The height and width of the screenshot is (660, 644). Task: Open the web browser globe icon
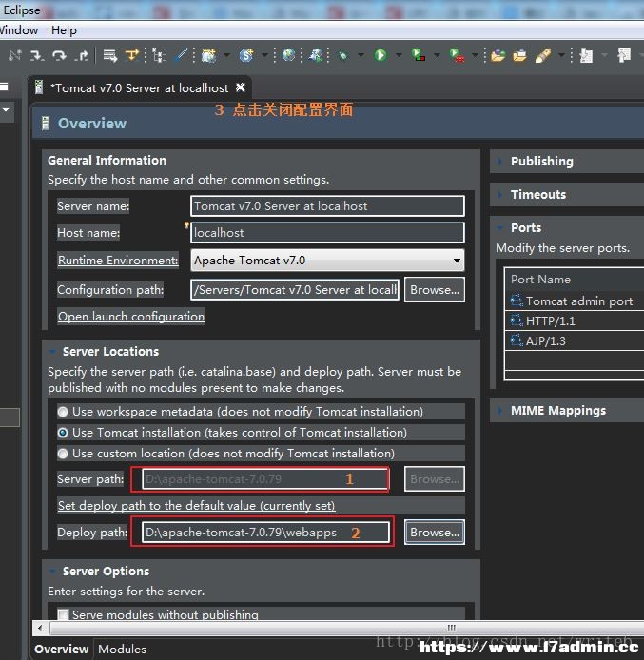288,55
